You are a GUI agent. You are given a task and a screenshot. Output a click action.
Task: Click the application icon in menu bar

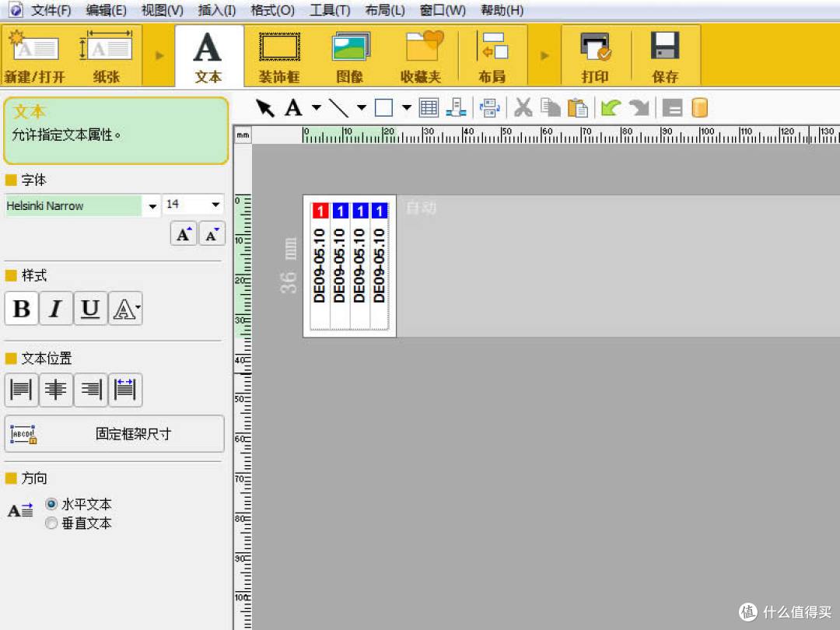pyautogui.click(x=16, y=9)
